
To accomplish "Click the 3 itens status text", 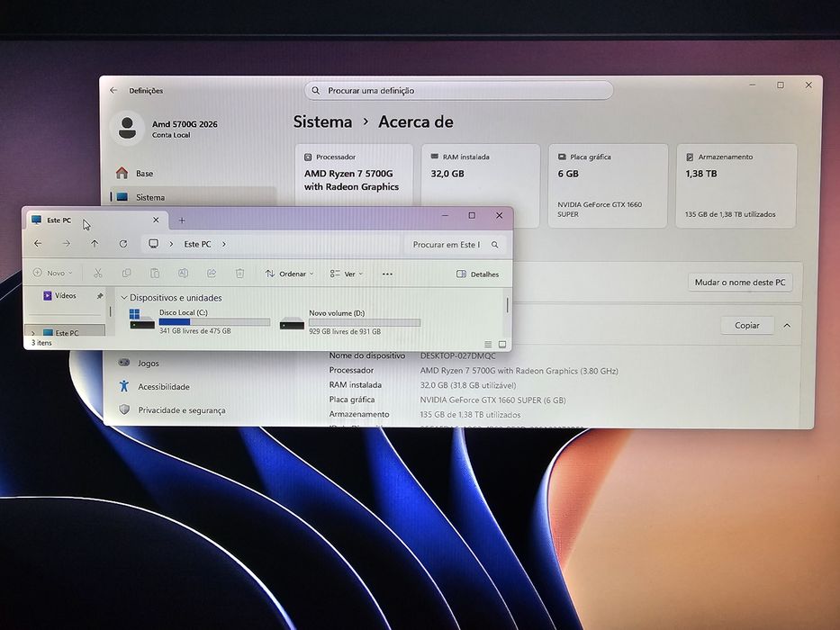I will click(x=41, y=343).
